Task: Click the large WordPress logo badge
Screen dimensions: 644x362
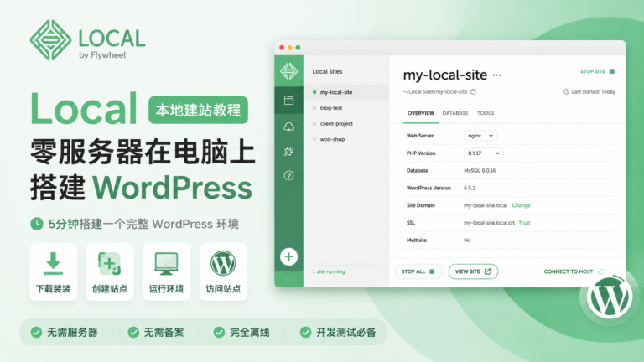Action: tap(610, 298)
